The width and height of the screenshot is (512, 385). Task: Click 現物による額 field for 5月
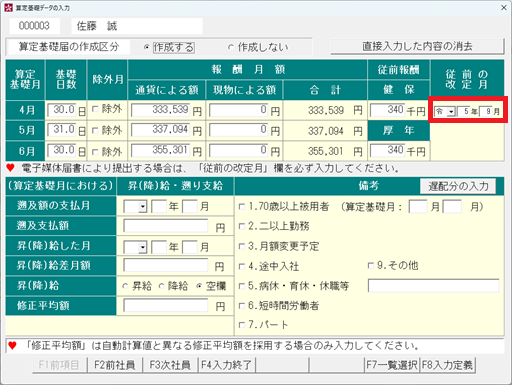(x=238, y=130)
